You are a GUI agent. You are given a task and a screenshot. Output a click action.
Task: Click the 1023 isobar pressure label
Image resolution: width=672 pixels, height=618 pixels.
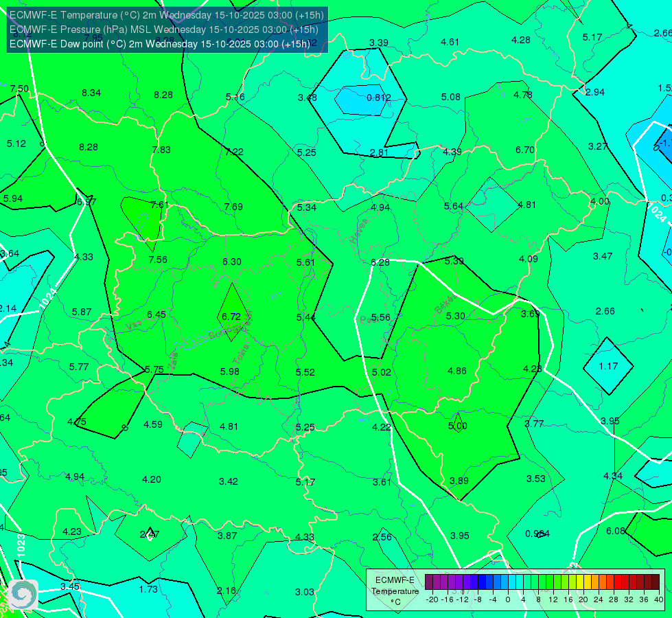[x=21, y=545]
